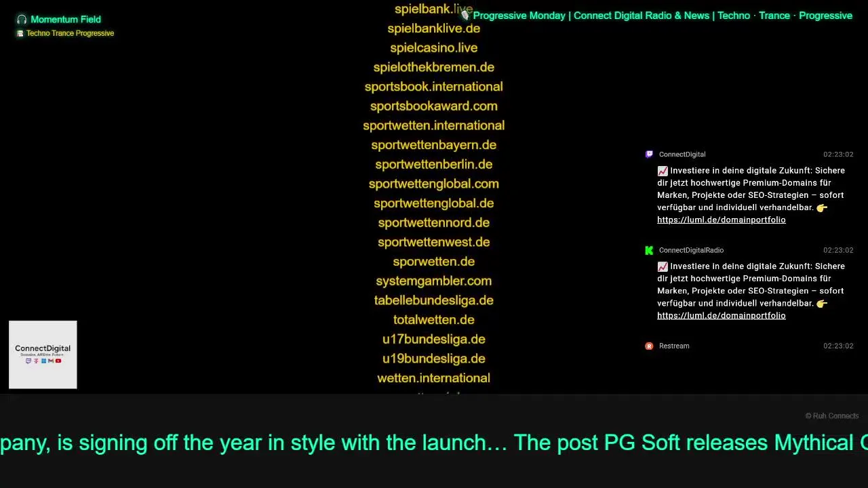Select domain sportwettenbayern.de
This screenshot has width=868, height=488.
(434, 145)
